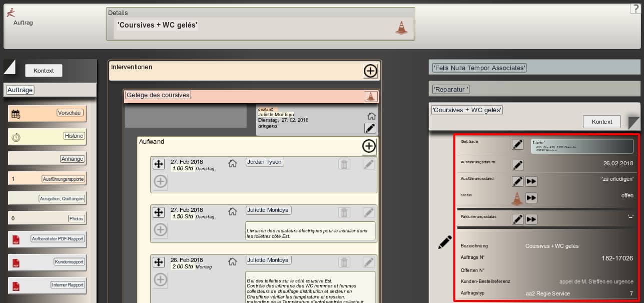644x303 pixels.
Task: Open the Vorschau menu item
Action: tap(69, 113)
